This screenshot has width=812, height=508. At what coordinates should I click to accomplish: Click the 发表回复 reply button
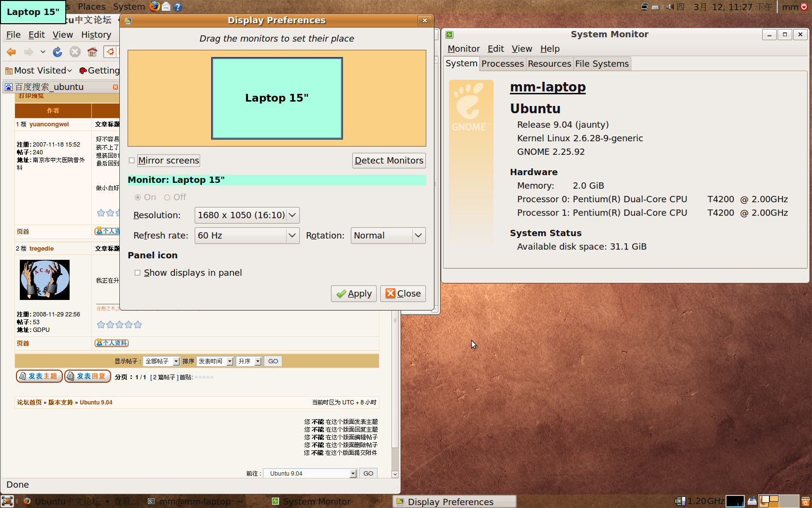click(x=87, y=376)
